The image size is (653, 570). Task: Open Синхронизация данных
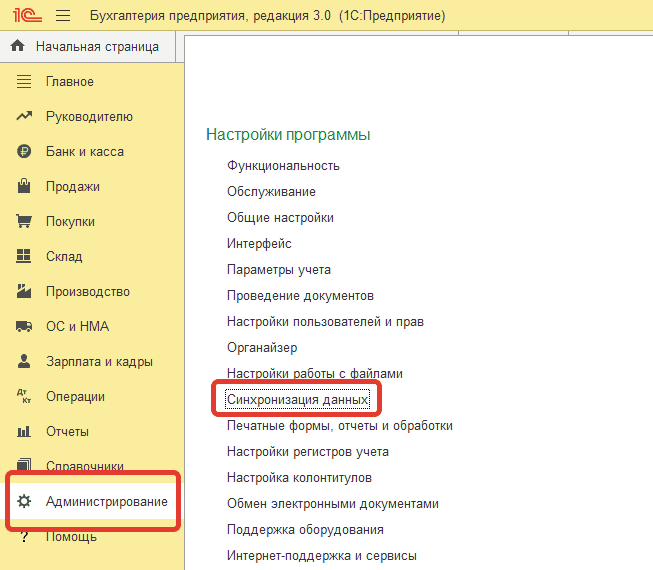(297, 400)
